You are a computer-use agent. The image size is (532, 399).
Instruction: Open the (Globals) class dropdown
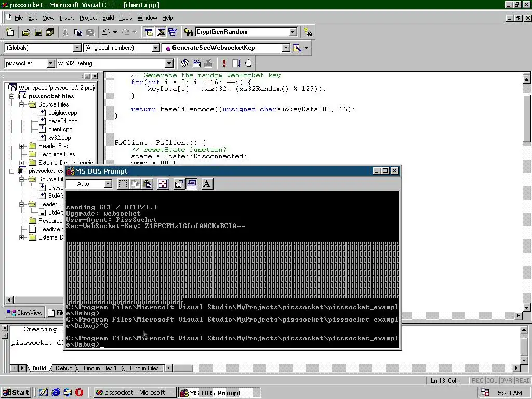[x=77, y=48]
